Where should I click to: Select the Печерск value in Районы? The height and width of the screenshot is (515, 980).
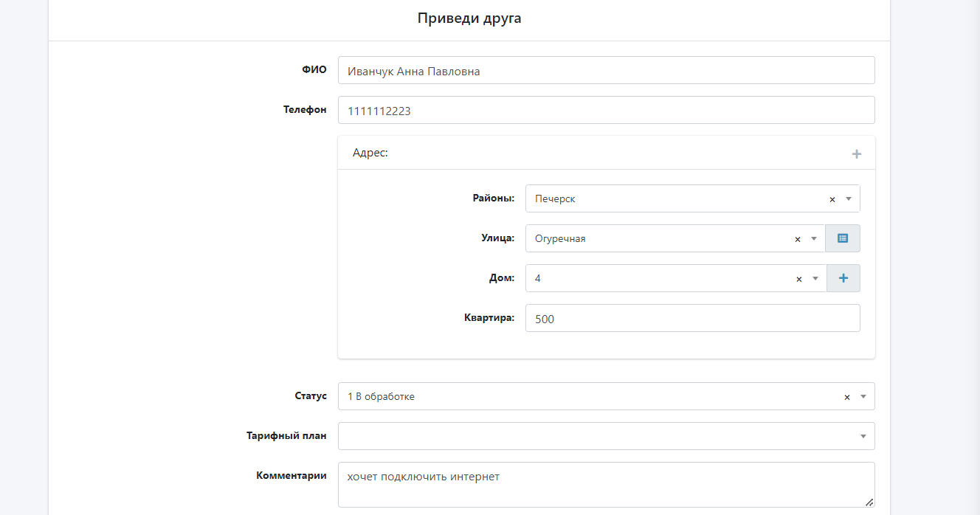pos(555,199)
